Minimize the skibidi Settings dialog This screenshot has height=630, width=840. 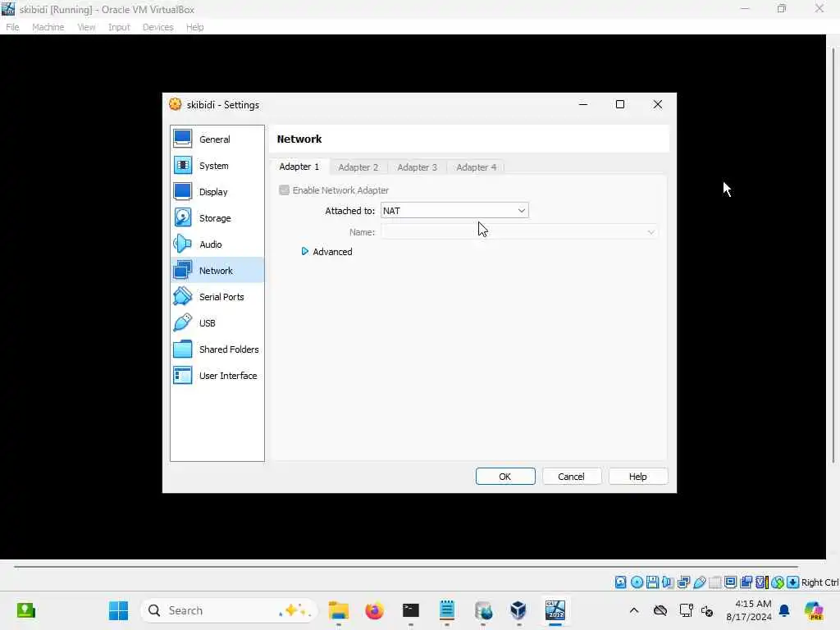pyautogui.click(x=583, y=104)
